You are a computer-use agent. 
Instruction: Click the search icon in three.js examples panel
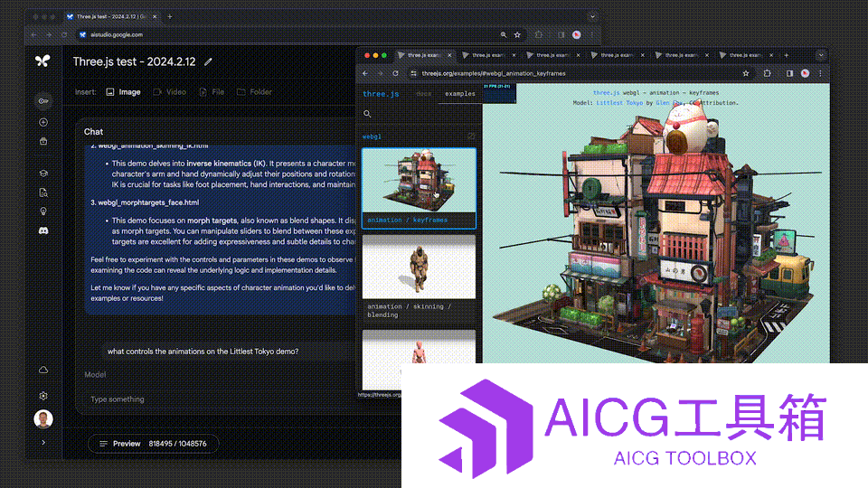pyautogui.click(x=367, y=114)
